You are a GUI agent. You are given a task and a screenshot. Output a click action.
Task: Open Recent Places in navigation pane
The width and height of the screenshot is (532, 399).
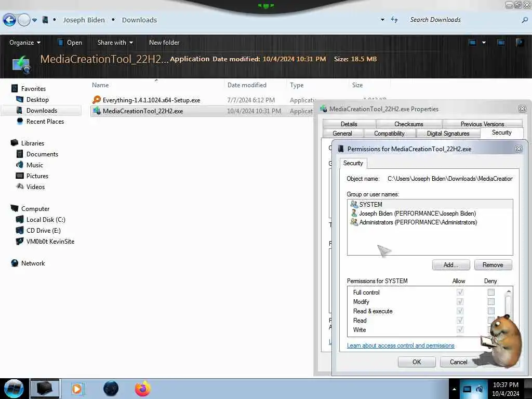45,122
